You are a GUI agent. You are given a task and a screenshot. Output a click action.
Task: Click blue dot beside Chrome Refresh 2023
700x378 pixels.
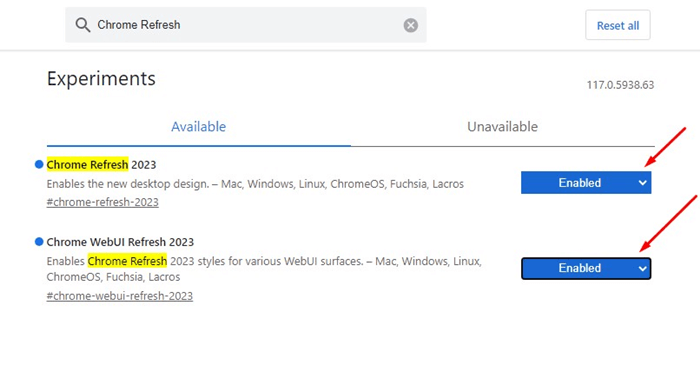click(x=39, y=164)
